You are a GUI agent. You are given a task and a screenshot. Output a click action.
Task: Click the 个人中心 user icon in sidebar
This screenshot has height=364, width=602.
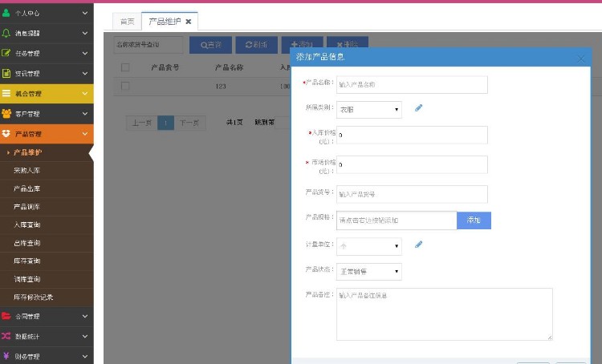click(x=6, y=13)
